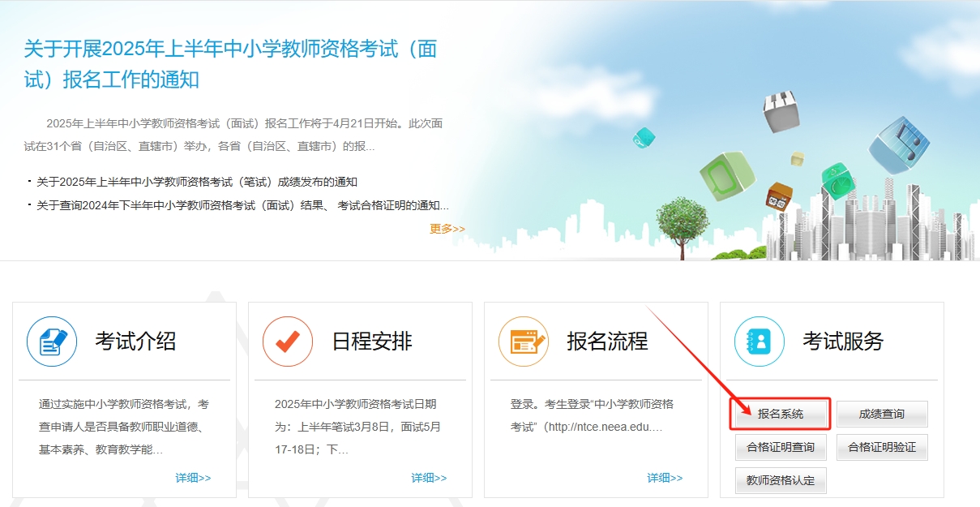This screenshot has width=980, height=507.
Task: Click the orange 更多>> link
Action: click(x=447, y=229)
